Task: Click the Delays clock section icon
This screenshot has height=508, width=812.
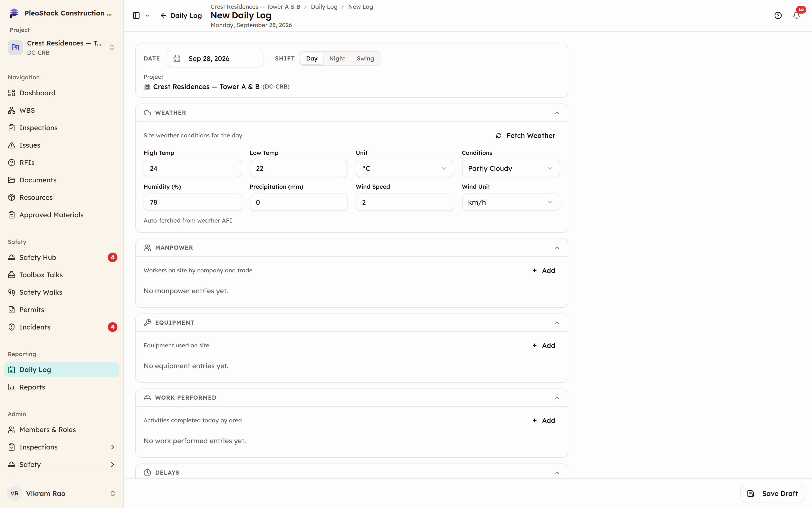Action: pos(147,473)
